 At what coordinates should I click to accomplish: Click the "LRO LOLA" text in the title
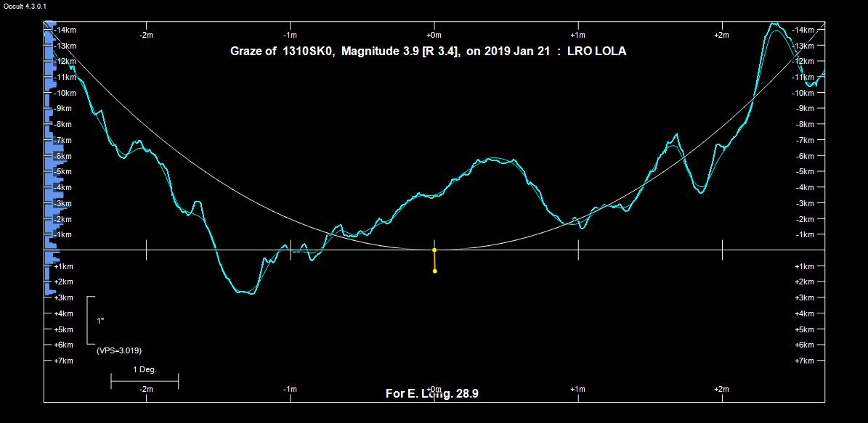coord(601,52)
